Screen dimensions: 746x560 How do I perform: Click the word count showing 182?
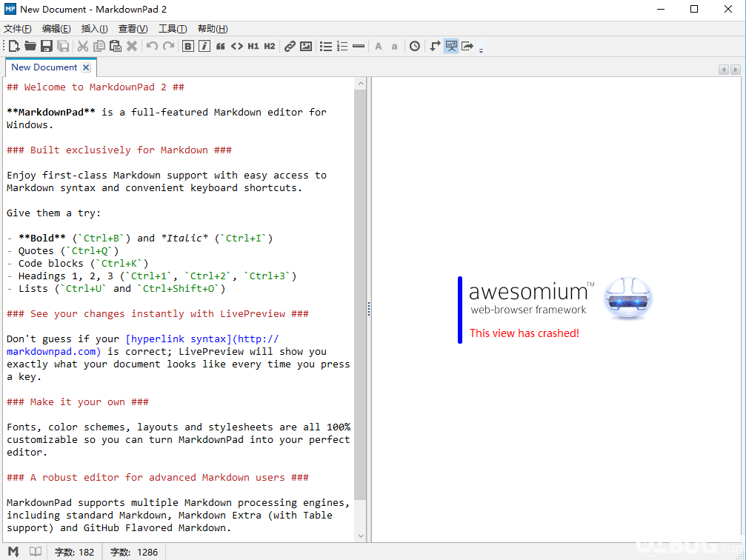click(x=74, y=552)
